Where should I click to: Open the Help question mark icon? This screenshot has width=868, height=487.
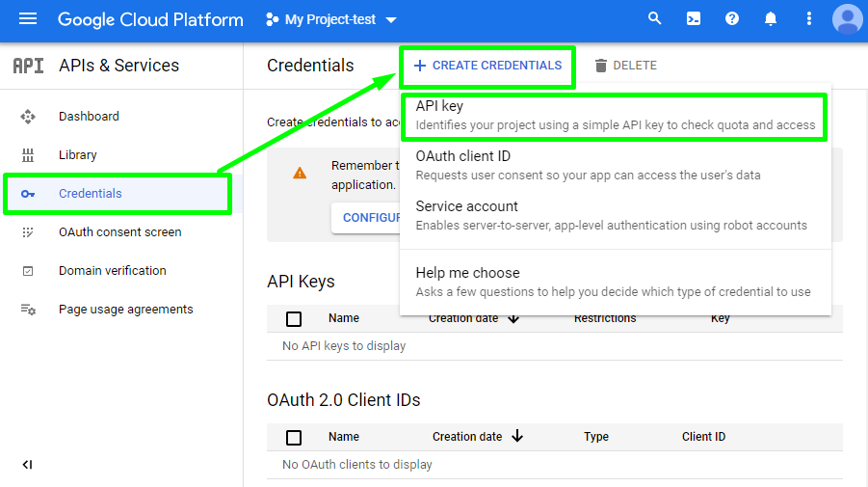[x=732, y=19]
